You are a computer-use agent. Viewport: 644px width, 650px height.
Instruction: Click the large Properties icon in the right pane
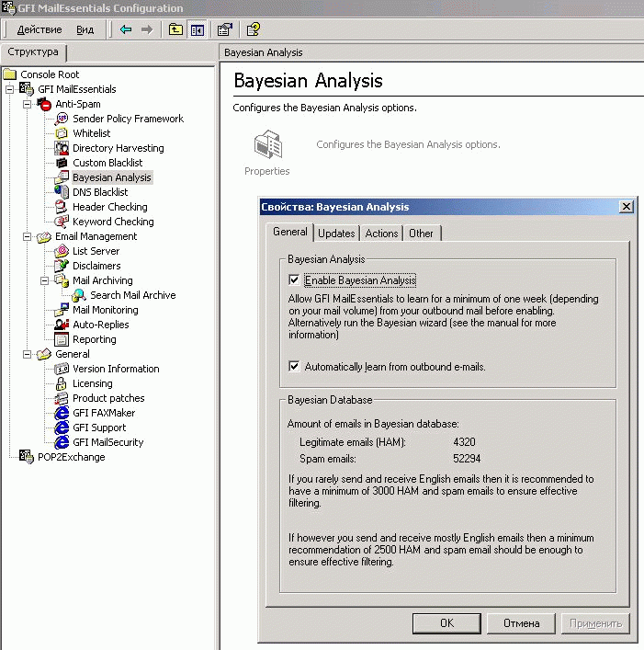pos(267,144)
